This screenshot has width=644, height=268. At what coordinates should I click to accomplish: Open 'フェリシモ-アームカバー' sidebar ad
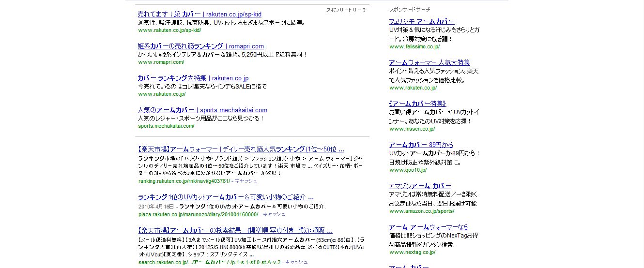[x=422, y=21]
